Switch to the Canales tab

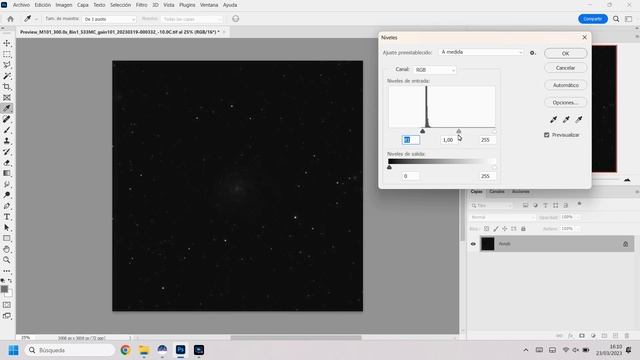click(497, 191)
